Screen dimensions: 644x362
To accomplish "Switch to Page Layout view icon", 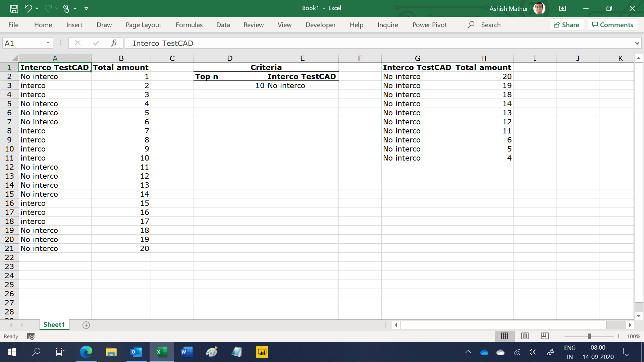I will [525, 336].
